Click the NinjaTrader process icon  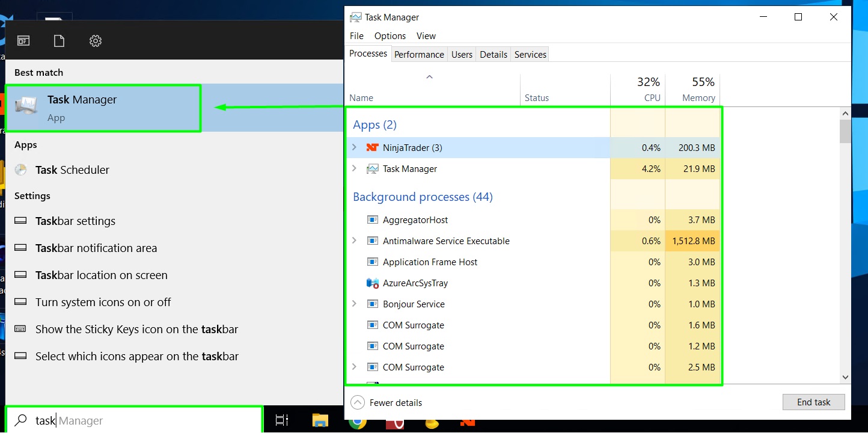[372, 147]
